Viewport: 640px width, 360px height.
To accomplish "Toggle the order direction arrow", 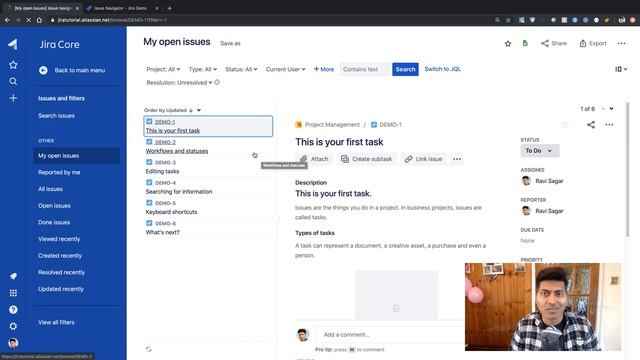I will pos(191,110).
